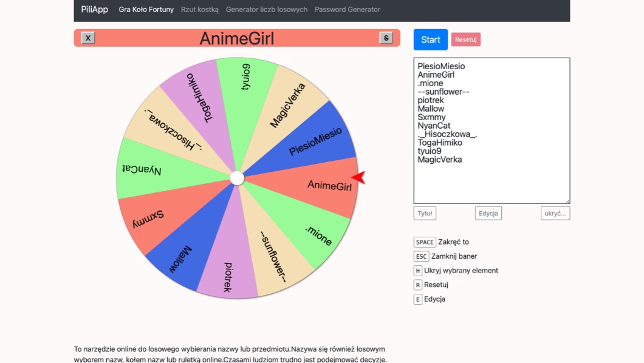Open Generator liczb losowych page
The image size is (644, 363).
pyautogui.click(x=266, y=10)
